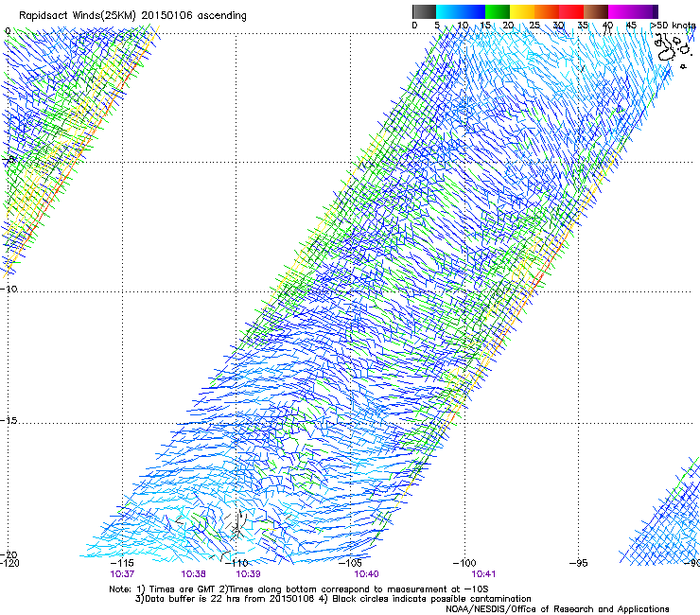Click the yellow 20-25 knots legend swatch
The height and width of the screenshot is (615, 700).
tap(522, 11)
